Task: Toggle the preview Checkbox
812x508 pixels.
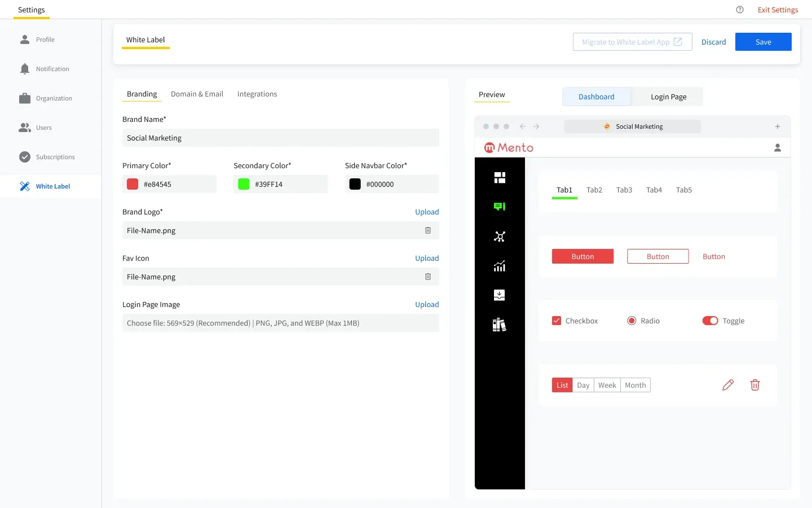Action: tap(557, 321)
